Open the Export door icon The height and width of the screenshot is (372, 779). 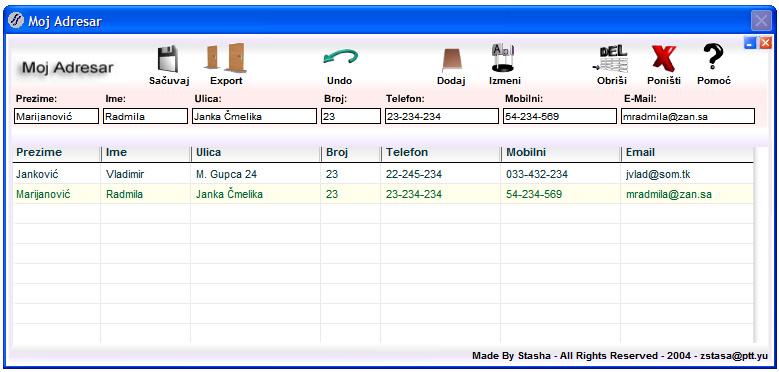point(225,58)
